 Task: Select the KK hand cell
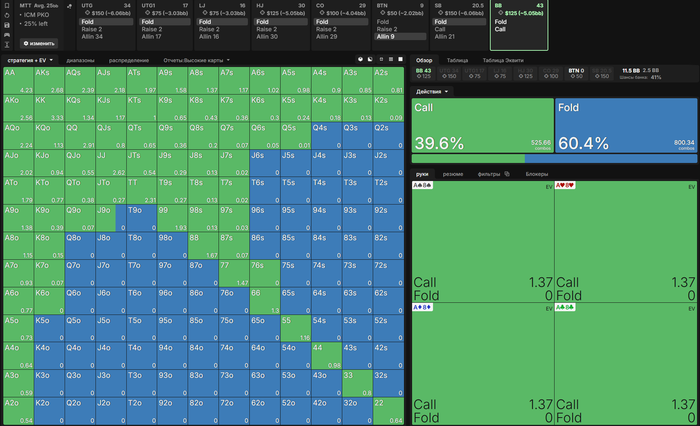pyautogui.click(x=49, y=109)
